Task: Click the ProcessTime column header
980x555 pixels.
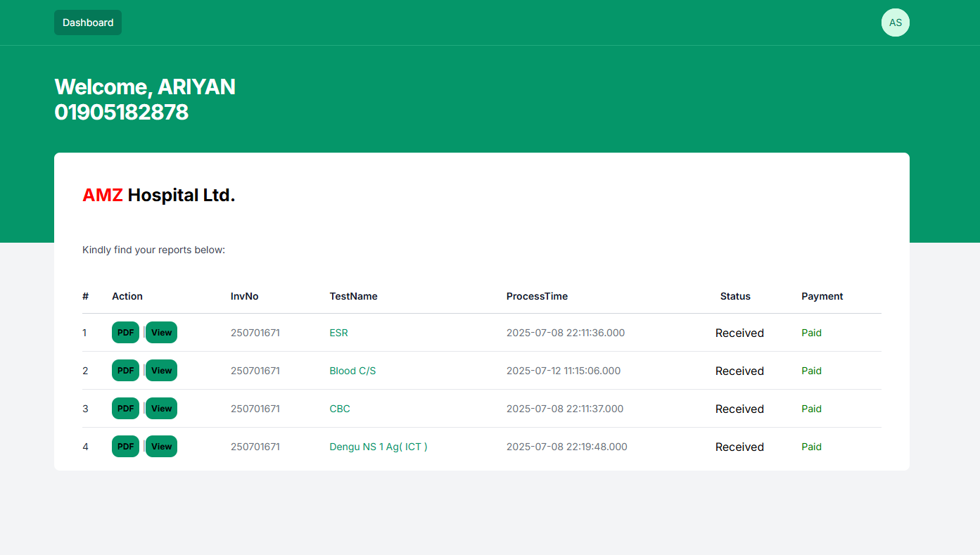Action: point(537,296)
